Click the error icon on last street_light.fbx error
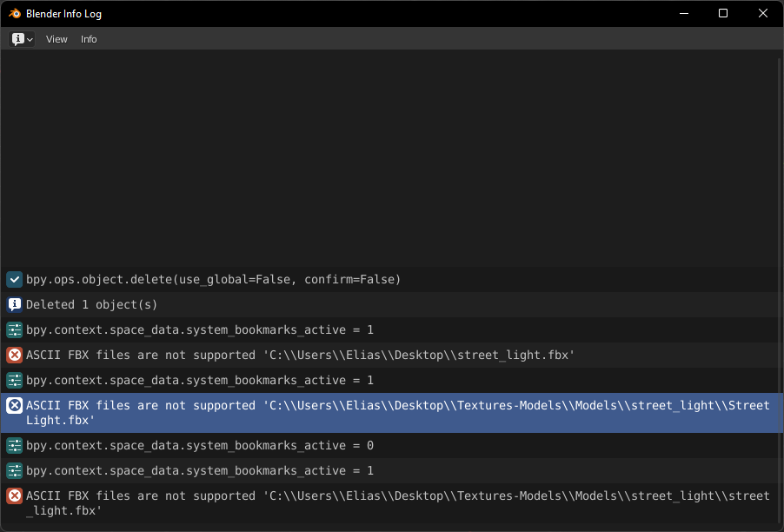This screenshot has width=784, height=532. (x=15, y=496)
